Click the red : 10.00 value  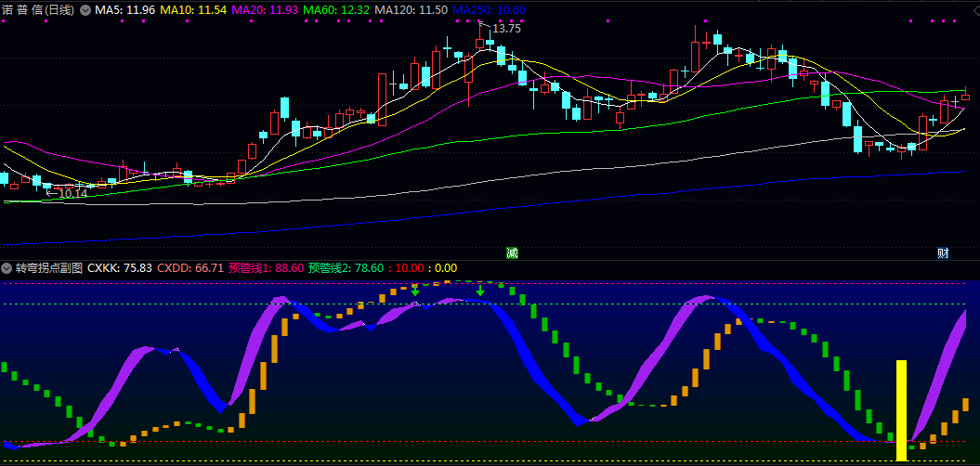click(406, 268)
